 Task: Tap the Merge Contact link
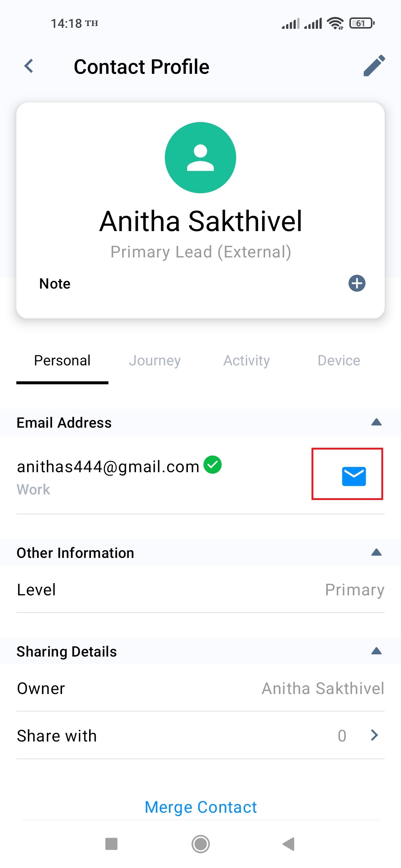(x=200, y=807)
